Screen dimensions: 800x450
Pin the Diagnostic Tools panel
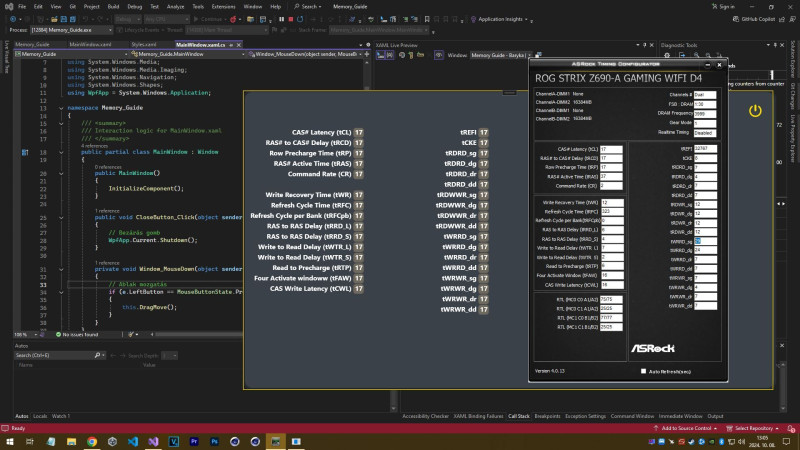click(x=775, y=45)
